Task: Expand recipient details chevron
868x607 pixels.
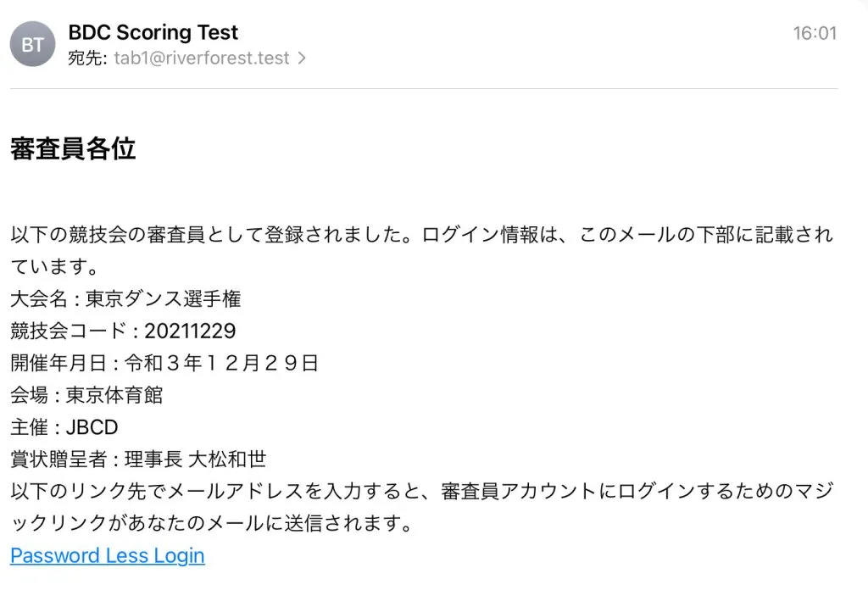Action: [x=301, y=58]
